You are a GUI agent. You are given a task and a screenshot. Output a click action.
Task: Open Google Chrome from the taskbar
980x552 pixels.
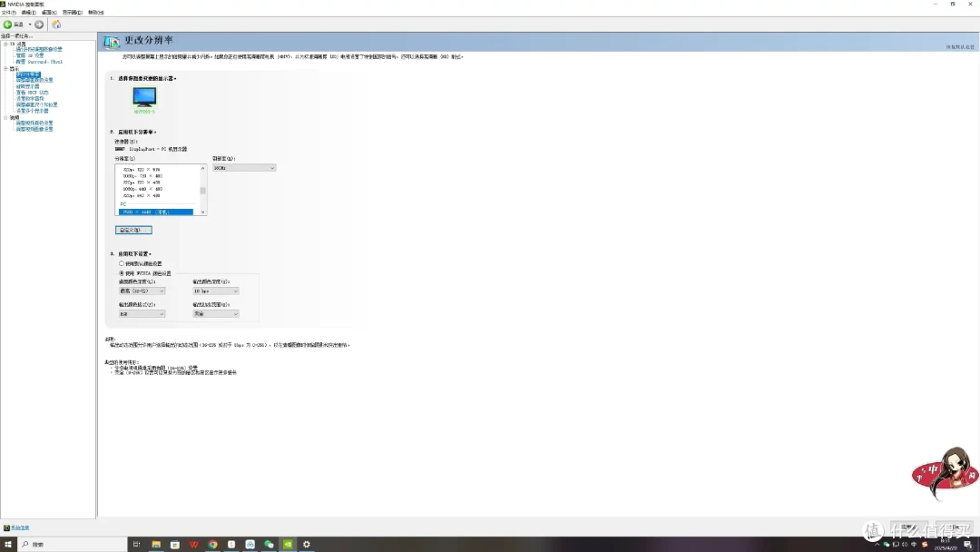(x=212, y=544)
